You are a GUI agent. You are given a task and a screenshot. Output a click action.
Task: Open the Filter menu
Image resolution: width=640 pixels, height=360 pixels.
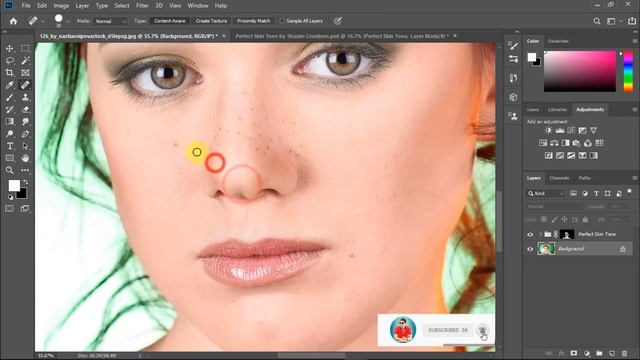142,6
